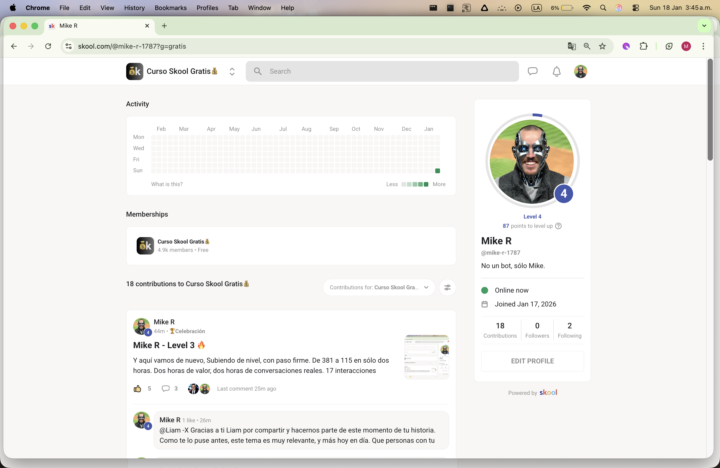Click the Curso Skool Gratis group logo
Screen dimensions: 720x468
[135, 71]
